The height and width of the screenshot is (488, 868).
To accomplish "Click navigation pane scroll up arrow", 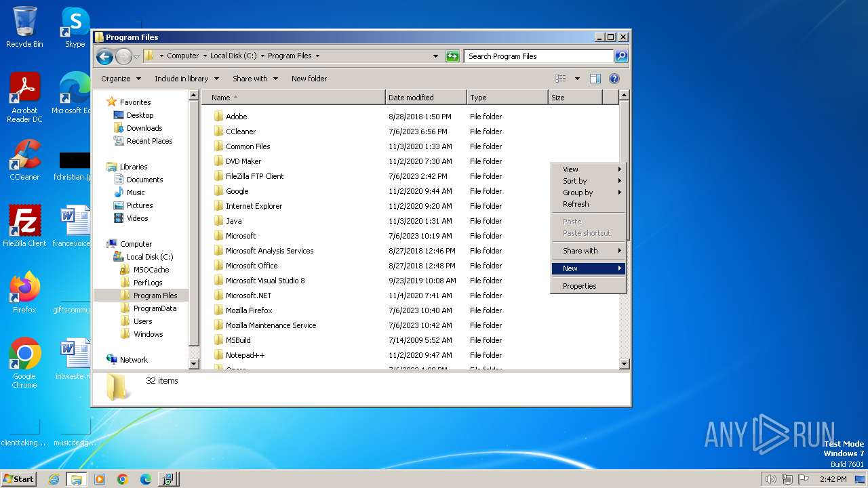I will point(194,96).
